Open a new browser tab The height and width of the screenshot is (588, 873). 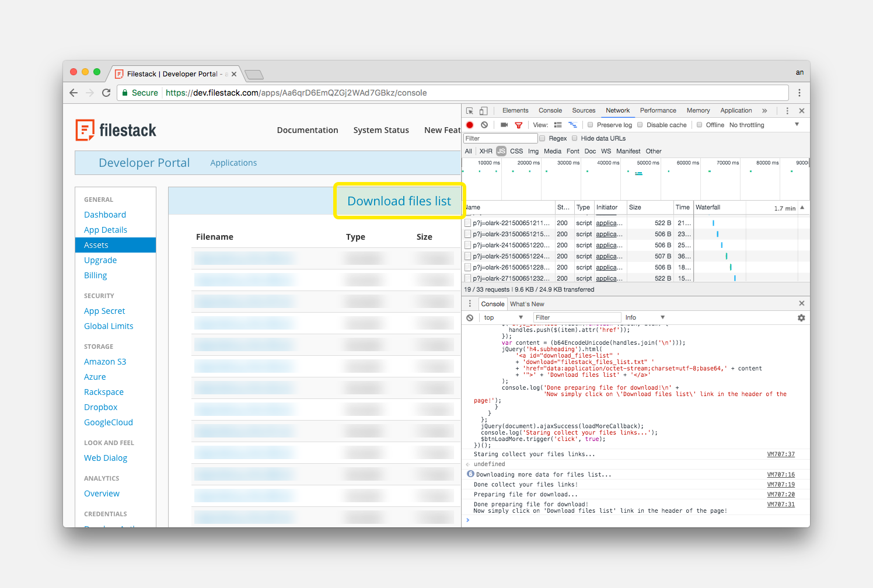coord(254,74)
